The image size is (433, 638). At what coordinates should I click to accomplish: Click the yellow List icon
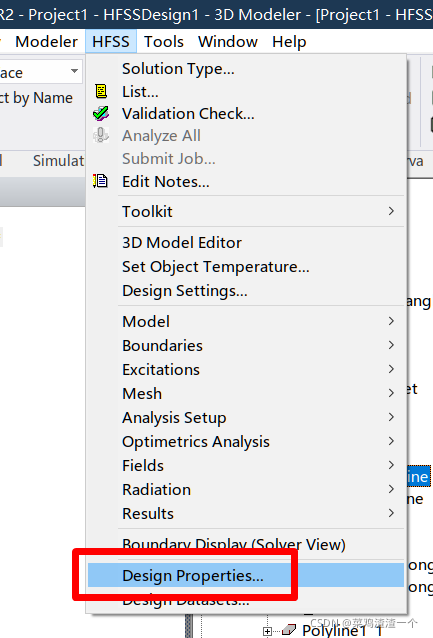pos(101,91)
